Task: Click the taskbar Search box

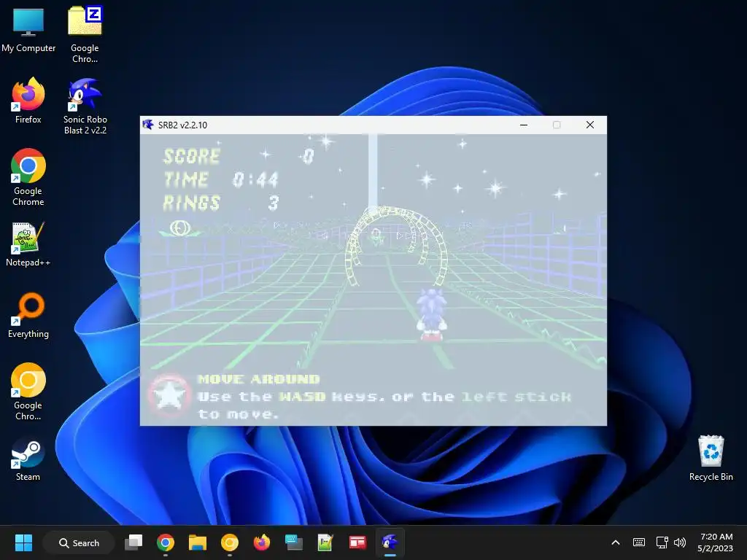Action: coord(79,542)
